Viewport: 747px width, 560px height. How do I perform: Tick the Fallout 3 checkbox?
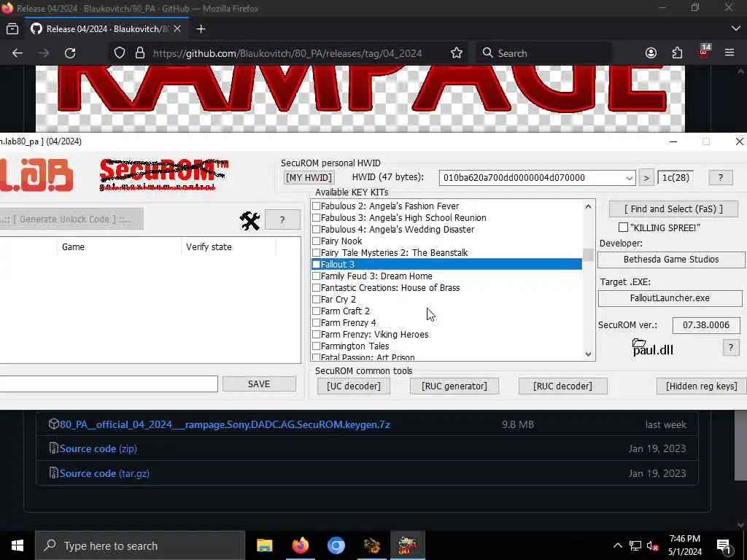316,264
